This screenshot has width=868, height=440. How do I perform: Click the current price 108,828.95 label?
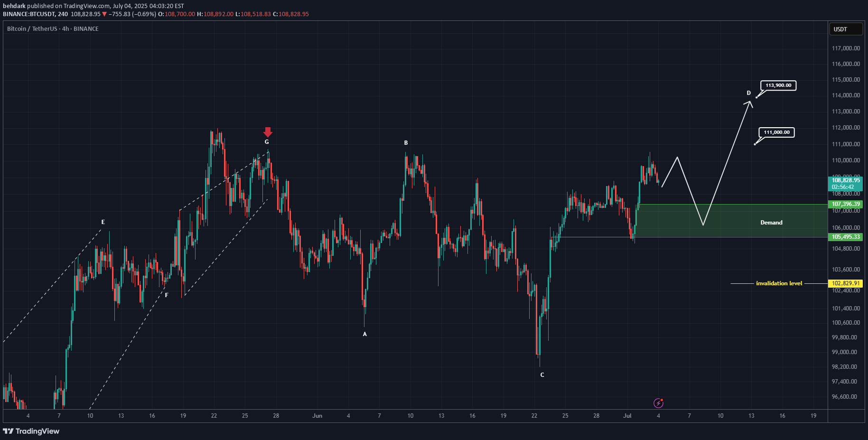846,180
